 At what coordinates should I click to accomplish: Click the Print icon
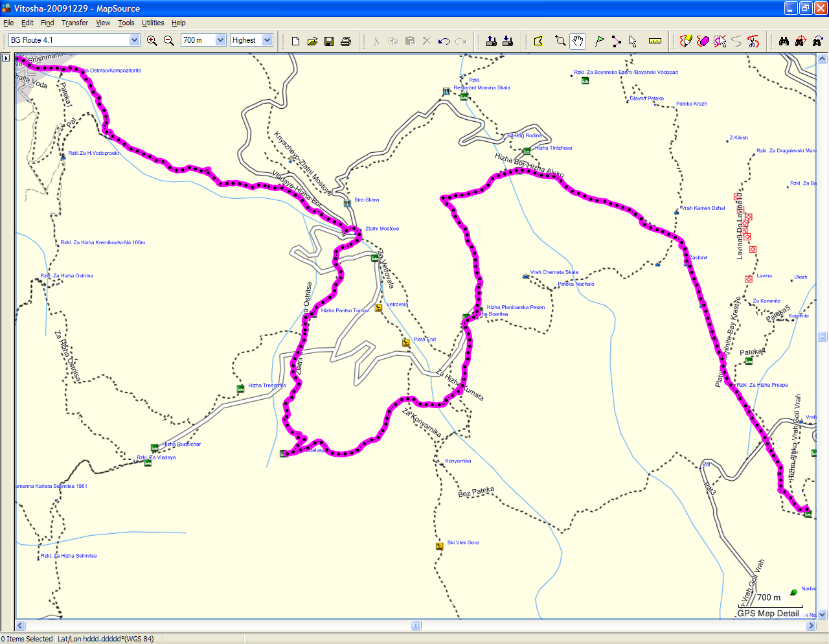coord(346,41)
